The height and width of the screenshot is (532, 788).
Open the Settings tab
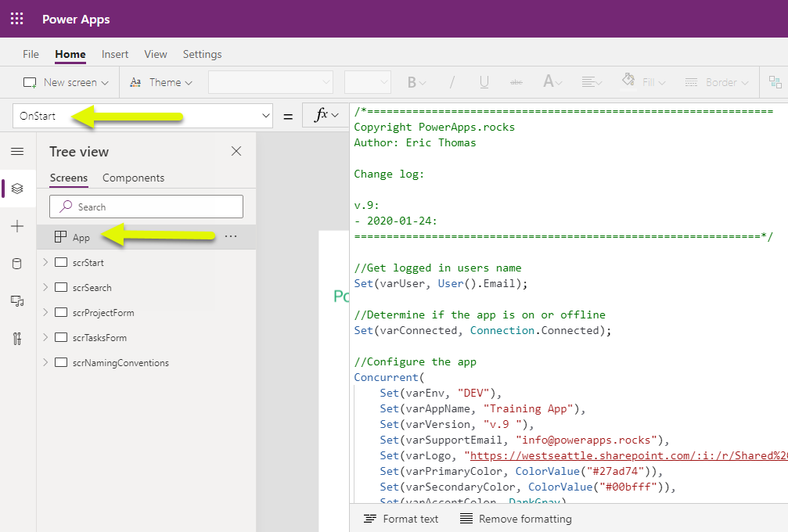click(x=202, y=54)
